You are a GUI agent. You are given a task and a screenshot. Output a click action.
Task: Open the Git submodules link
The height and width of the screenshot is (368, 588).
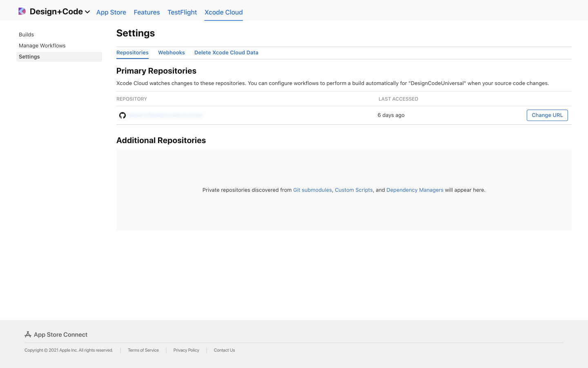312,190
